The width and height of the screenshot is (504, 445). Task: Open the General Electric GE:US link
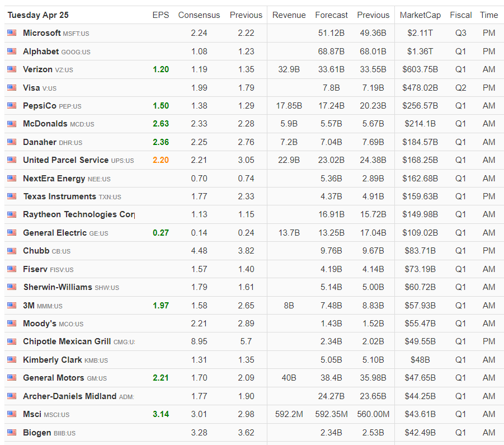65,233
